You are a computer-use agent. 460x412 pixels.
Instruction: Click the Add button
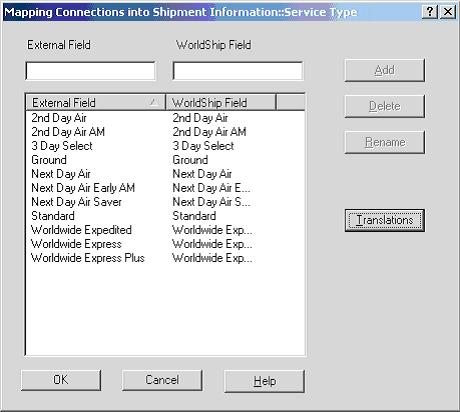click(385, 70)
